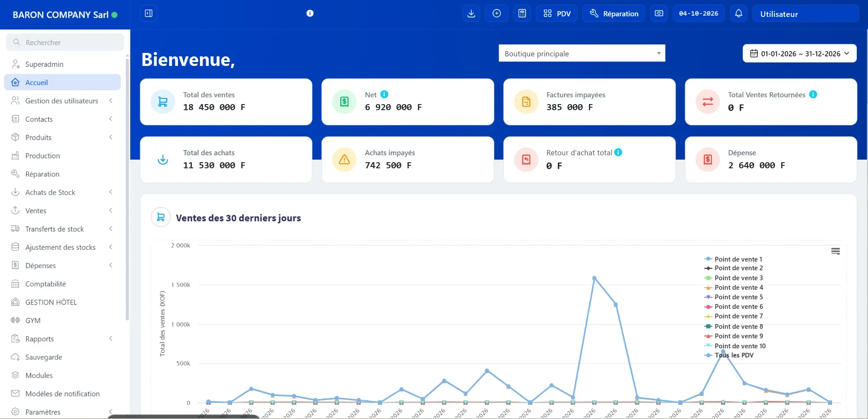Image resolution: width=868 pixels, height=419 pixels.
Task: Open the Boutique principale location dropdown
Action: (582, 53)
